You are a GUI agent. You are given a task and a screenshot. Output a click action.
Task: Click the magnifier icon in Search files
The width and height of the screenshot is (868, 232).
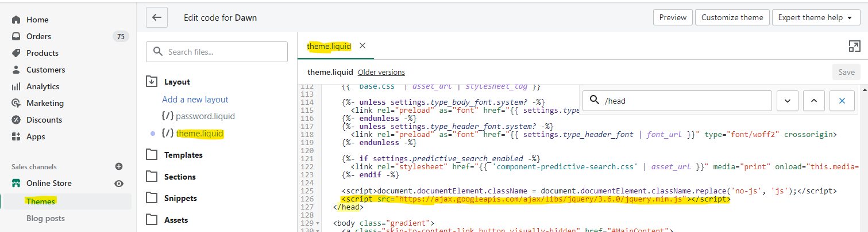coord(157,52)
